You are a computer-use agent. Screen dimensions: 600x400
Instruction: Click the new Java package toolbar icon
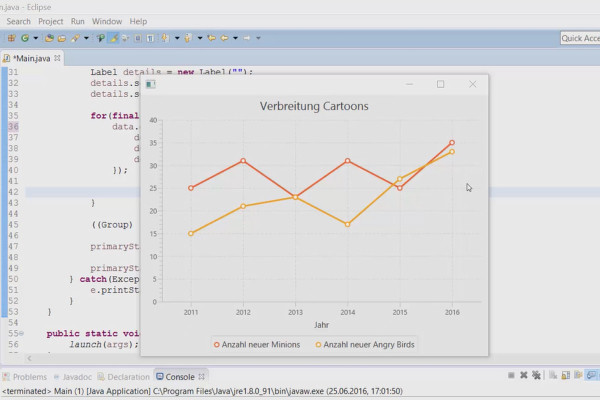[11, 38]
